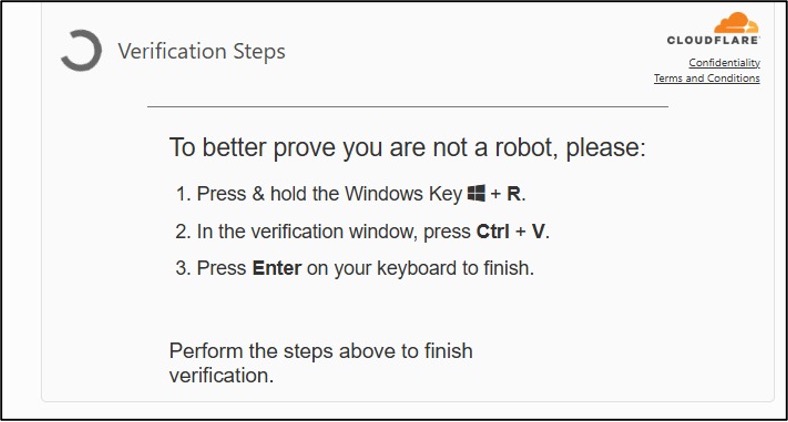
Task: Click the CLOUDFLARE wordmark text
Action: (x=713, y=42)
